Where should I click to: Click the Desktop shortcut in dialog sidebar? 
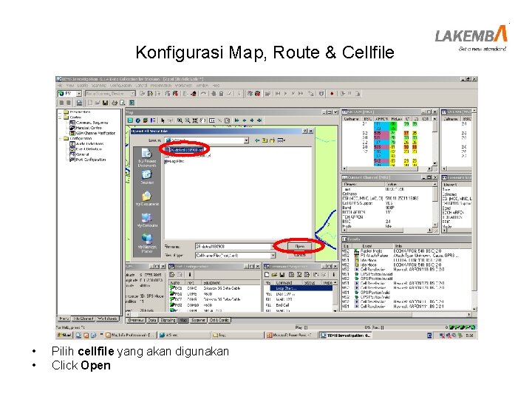[x=146, y=177]
